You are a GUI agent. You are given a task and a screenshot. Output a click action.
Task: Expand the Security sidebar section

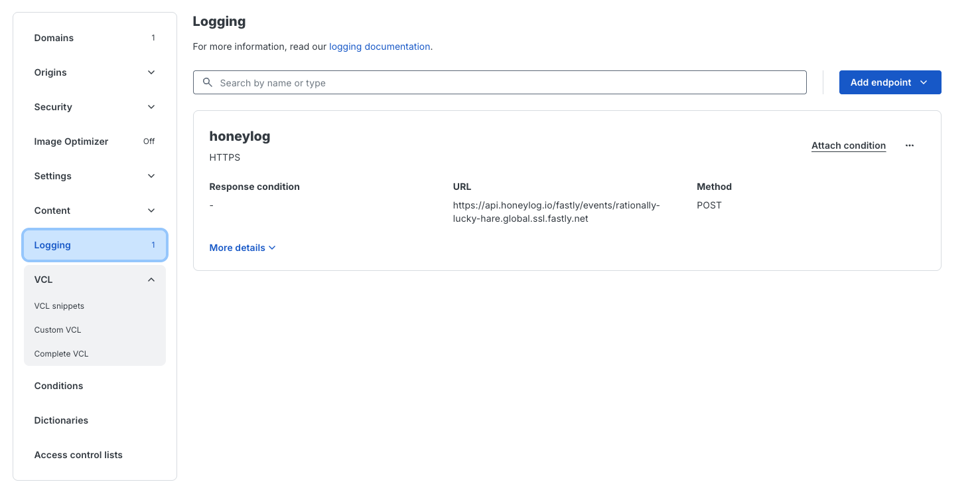click(95, 107)
